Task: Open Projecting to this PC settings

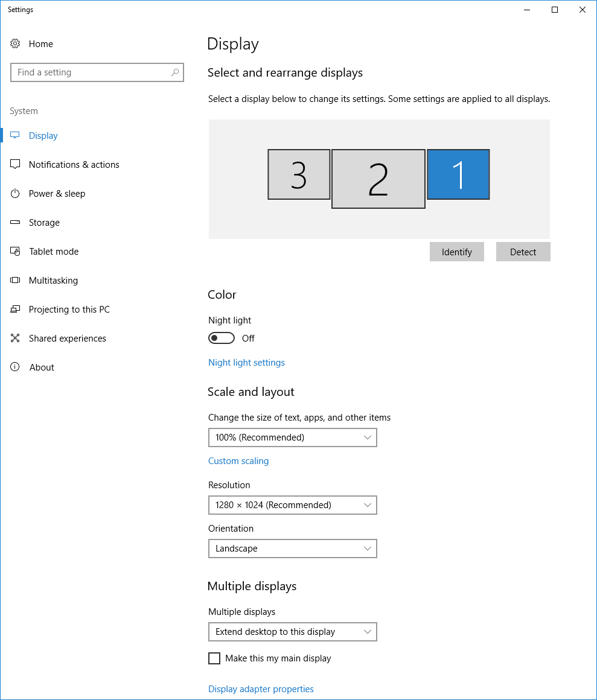Action: coord(69,310)
